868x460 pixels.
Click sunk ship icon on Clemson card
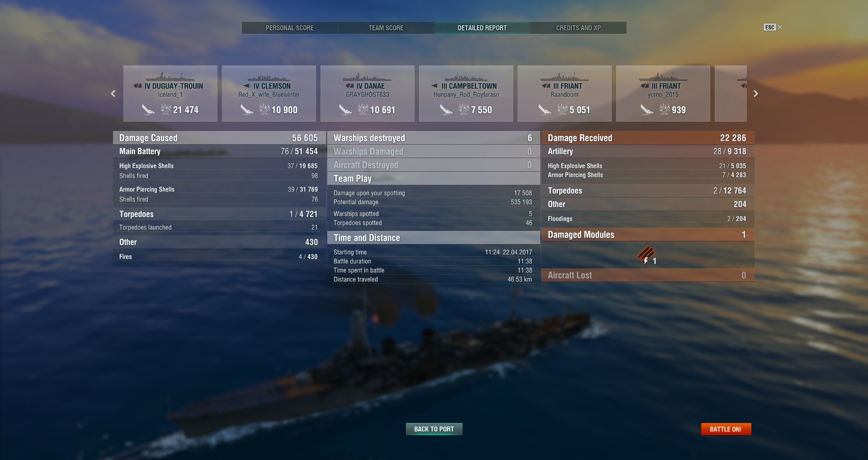(246, 109)
